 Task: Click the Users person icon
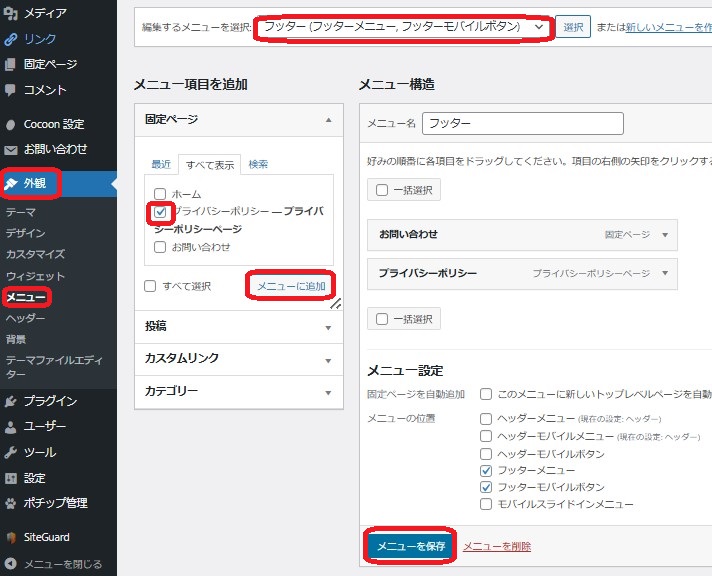tap(10, 427)
